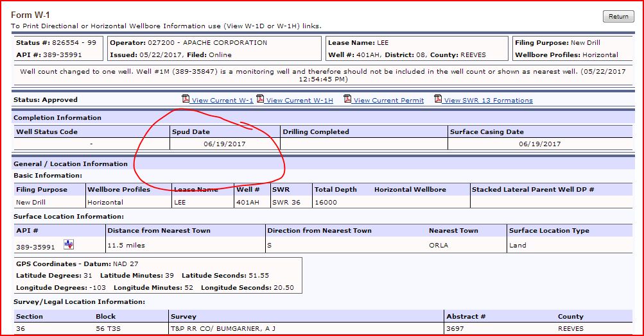
Task: Click the well count changed note text
Action: pos(323,75)
